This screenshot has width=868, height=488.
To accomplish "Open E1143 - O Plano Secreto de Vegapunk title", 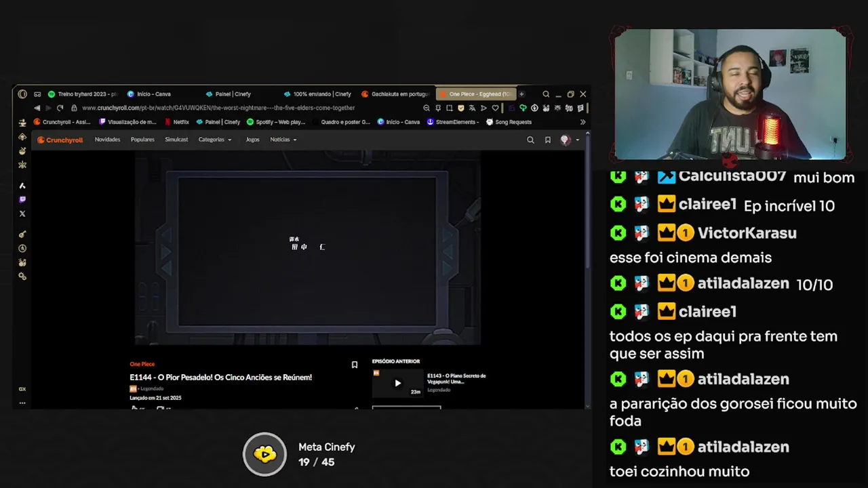I will tap(456, 379).
